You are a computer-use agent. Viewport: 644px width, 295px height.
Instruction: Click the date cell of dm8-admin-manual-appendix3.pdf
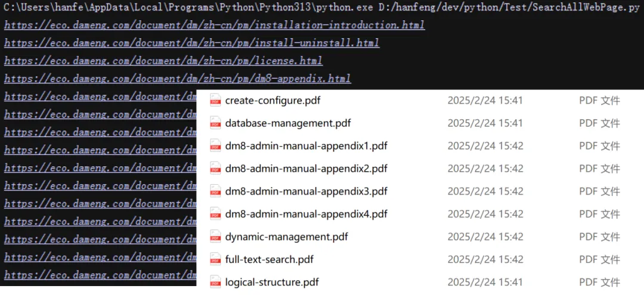485,191
